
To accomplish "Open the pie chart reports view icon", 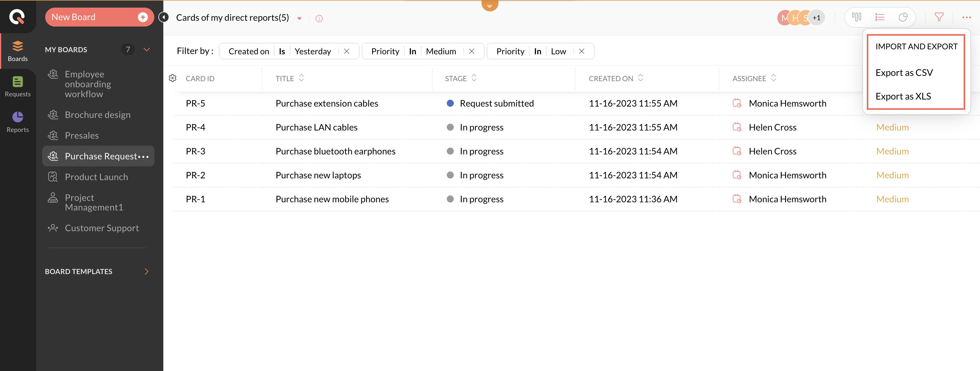I will point(903,17).
